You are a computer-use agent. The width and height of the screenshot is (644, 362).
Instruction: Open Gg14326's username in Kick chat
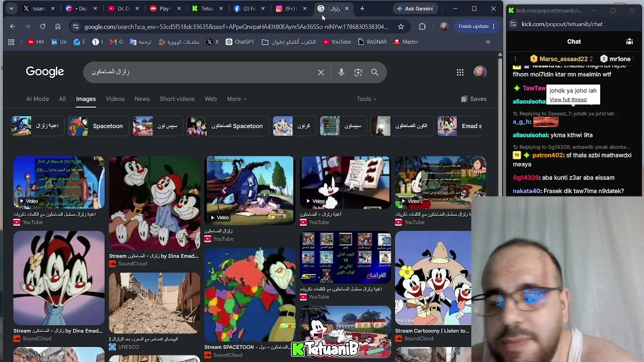pos(526,177)
